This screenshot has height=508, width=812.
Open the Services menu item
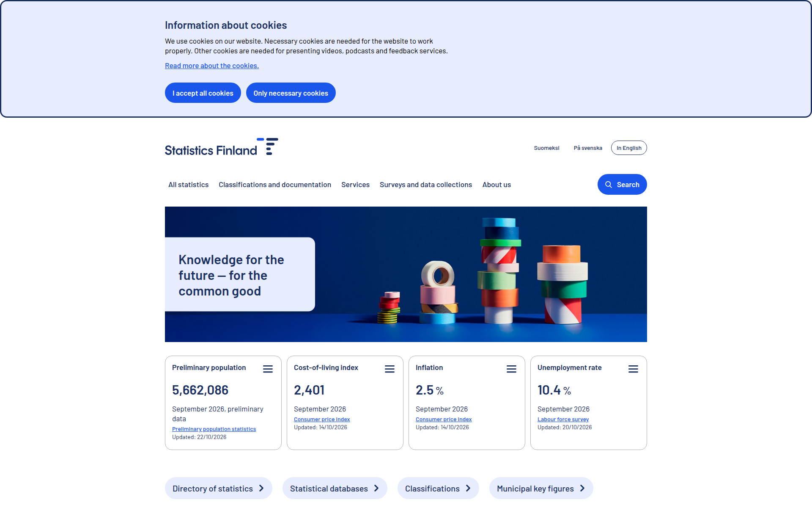click(x=355, y=185)
